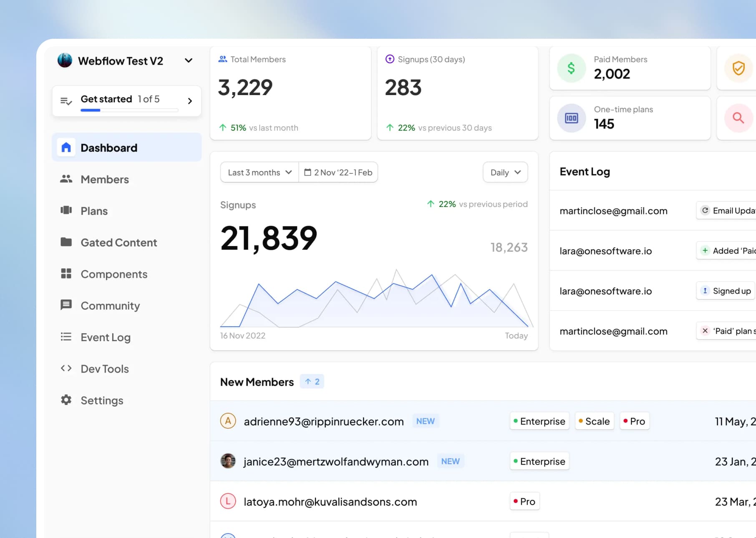Screen dimensions: 756x538
Task: Click the One-time plans 145 card
Action: click(x=630, y=118)
